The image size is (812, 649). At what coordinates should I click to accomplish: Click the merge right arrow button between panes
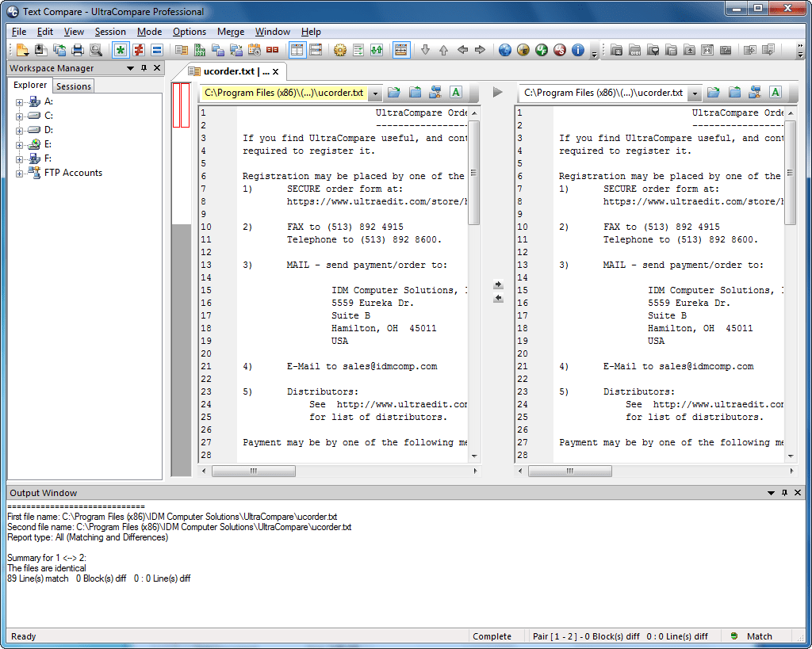tap(498, 285)
